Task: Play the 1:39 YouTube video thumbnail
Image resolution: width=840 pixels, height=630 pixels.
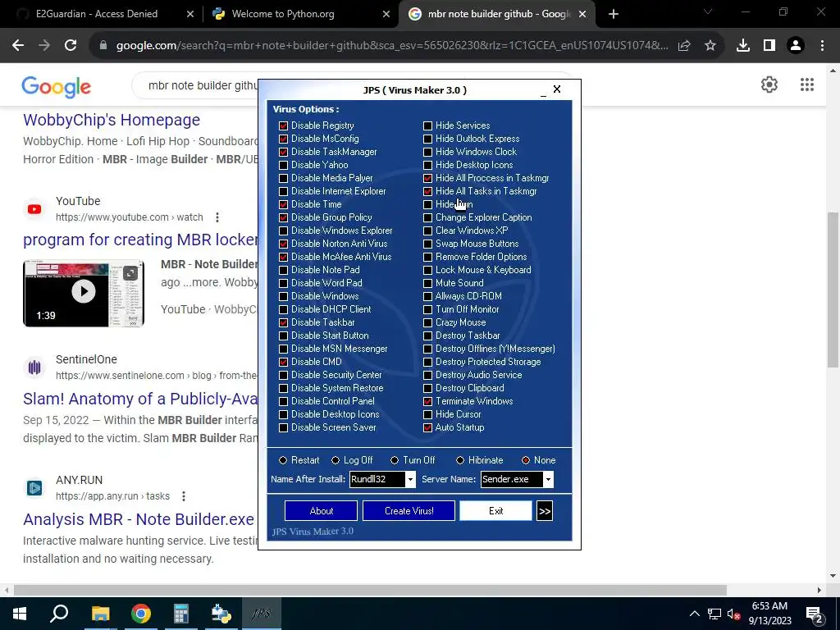Action: [84, 293]
